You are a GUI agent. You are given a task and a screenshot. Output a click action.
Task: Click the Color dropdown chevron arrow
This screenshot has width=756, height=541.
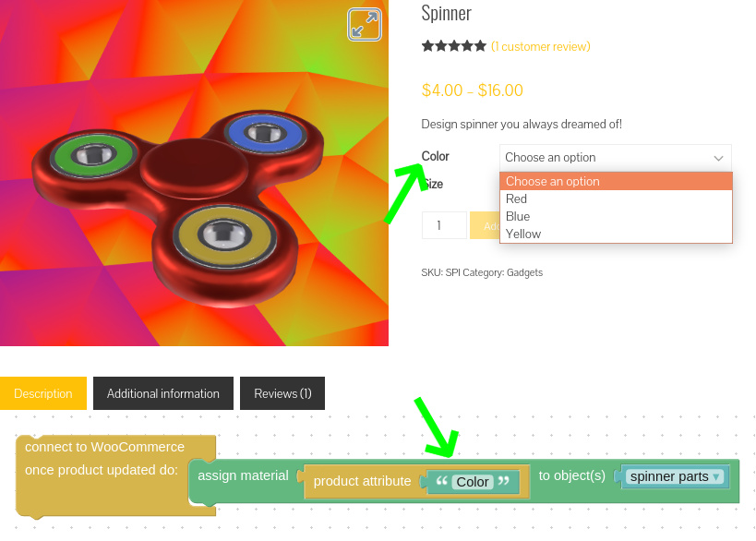pos(718,158)
